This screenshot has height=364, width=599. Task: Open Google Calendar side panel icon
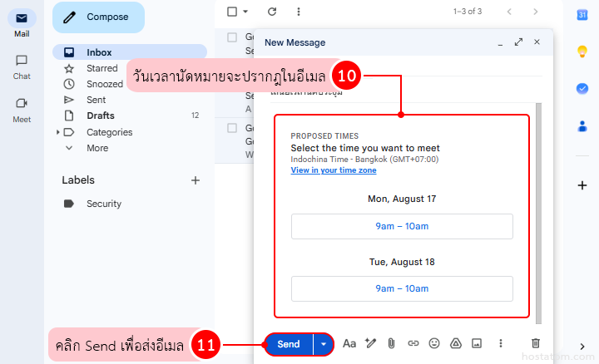click(582, 15)
